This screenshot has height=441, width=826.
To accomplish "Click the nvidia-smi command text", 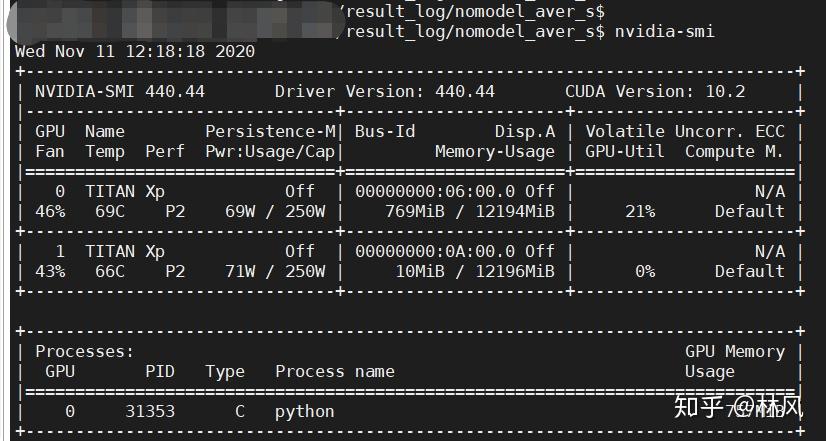I will click(x=664, y=31).
